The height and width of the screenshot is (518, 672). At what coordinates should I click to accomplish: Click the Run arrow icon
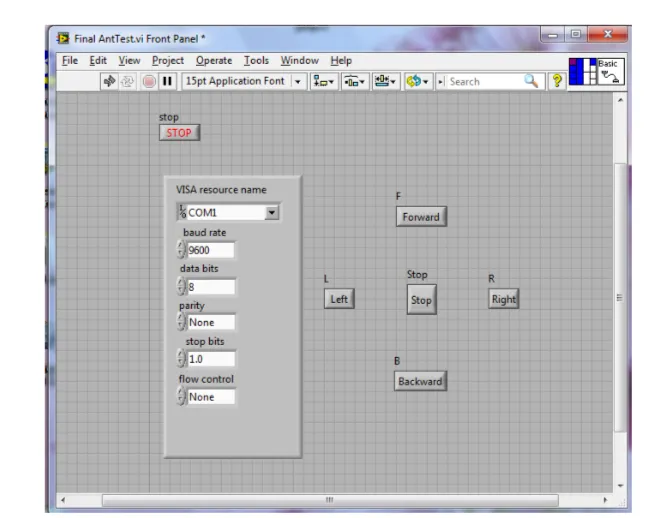click(x=108, y=81)
